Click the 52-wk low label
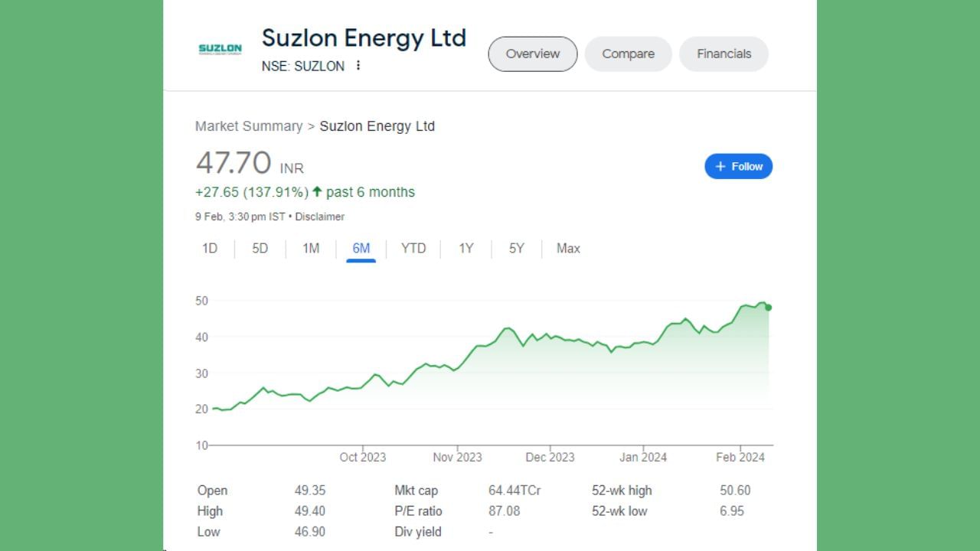The height and width of the screenshot is (551, 980). click(x=619, y=511)
